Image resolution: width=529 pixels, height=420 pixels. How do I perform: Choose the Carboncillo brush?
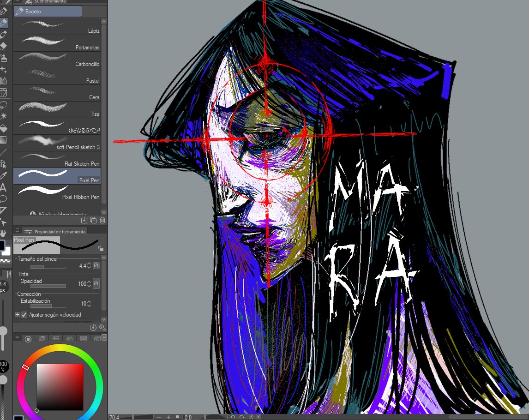(x=57, y=60)
